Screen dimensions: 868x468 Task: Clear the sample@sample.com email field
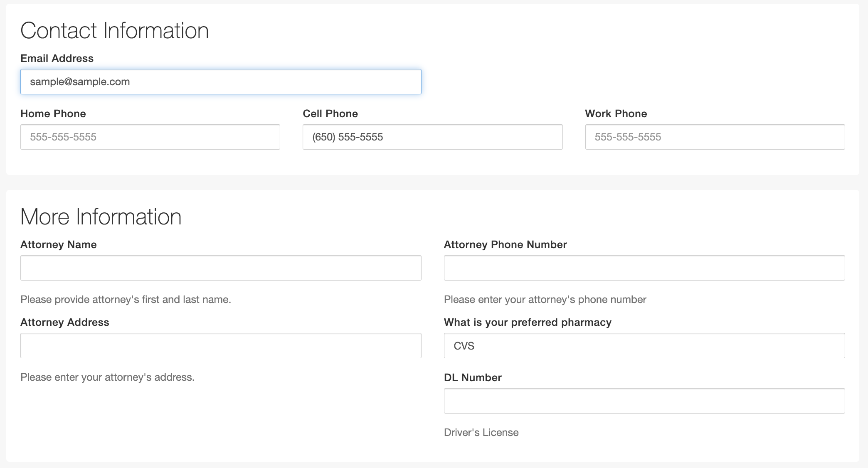point(221,81)
